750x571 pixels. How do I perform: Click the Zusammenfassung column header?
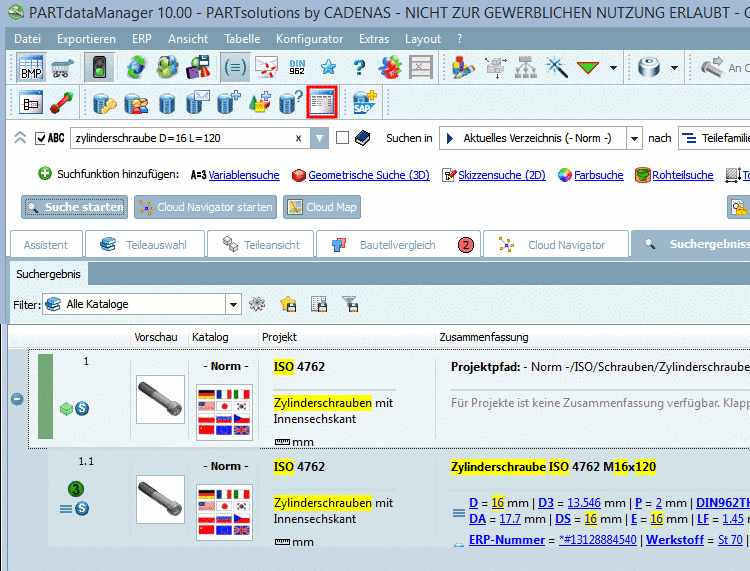pyautogui.click(x=484, y=337)
